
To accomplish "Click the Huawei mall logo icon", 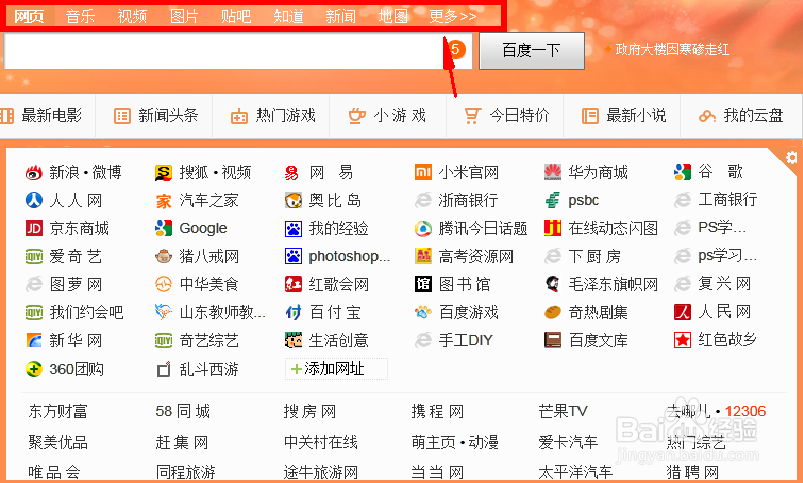I will tap(552, 172).
